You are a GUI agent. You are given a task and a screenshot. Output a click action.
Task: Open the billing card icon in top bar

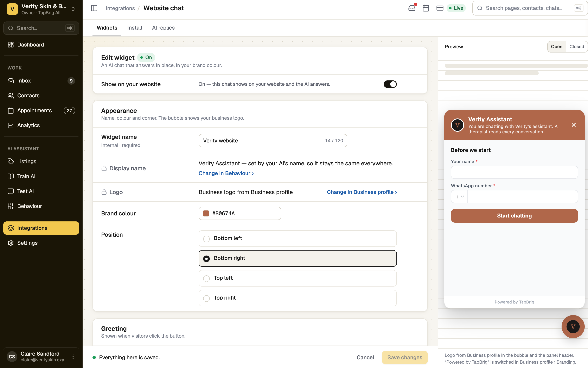440,8
